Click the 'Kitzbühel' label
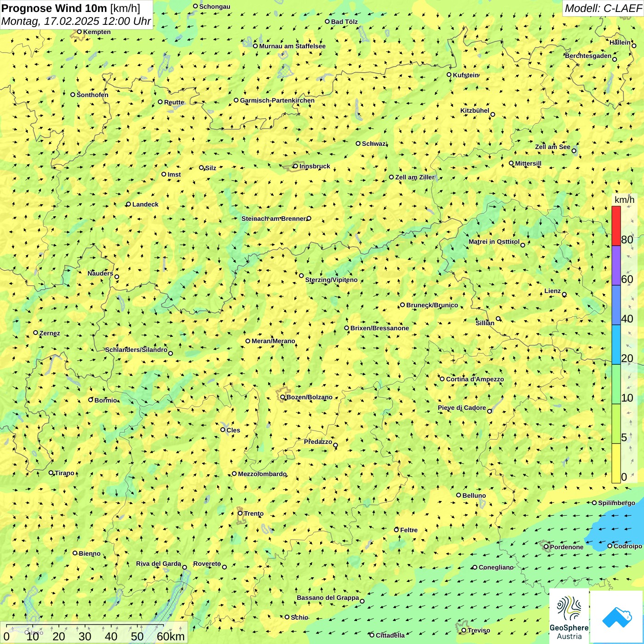 pyautogui.click(x=475, y=110)
